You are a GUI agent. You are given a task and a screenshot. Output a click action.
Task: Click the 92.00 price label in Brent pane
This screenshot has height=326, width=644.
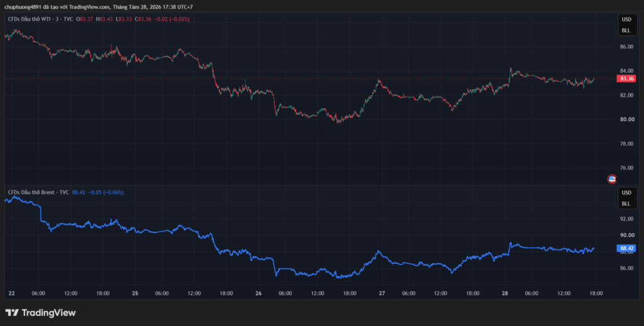626,219
